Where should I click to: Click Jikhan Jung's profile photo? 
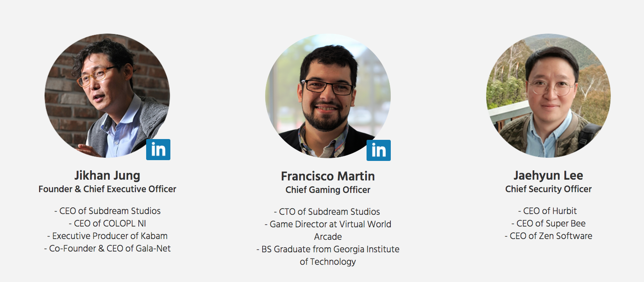click(107, 96)
